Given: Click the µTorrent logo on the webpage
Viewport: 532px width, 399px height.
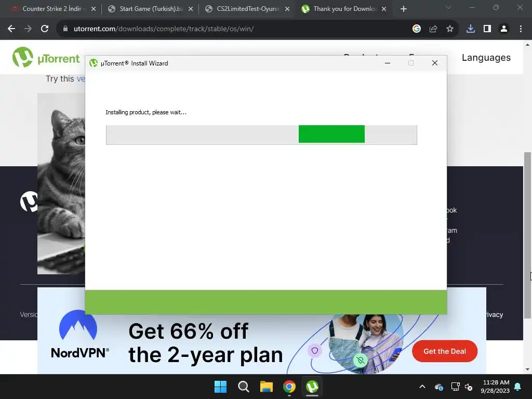Looking at the screenshot, I should (46, 57).
